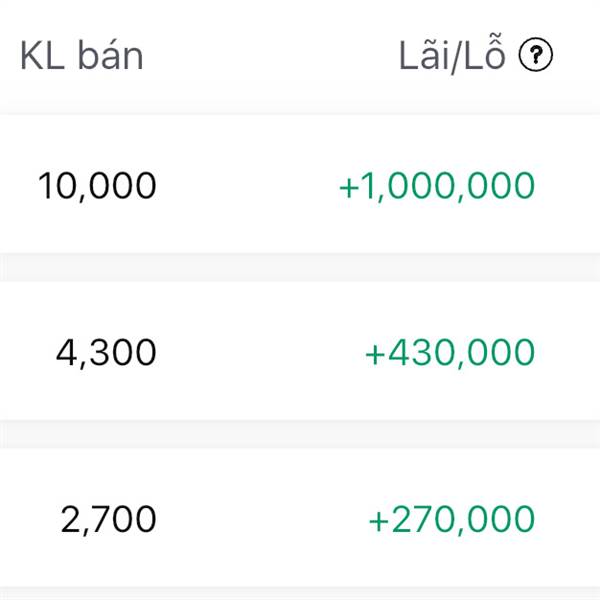Click the gap between 2,700 and +270,000
The image size is (600, 600).
tap(262, 519)
